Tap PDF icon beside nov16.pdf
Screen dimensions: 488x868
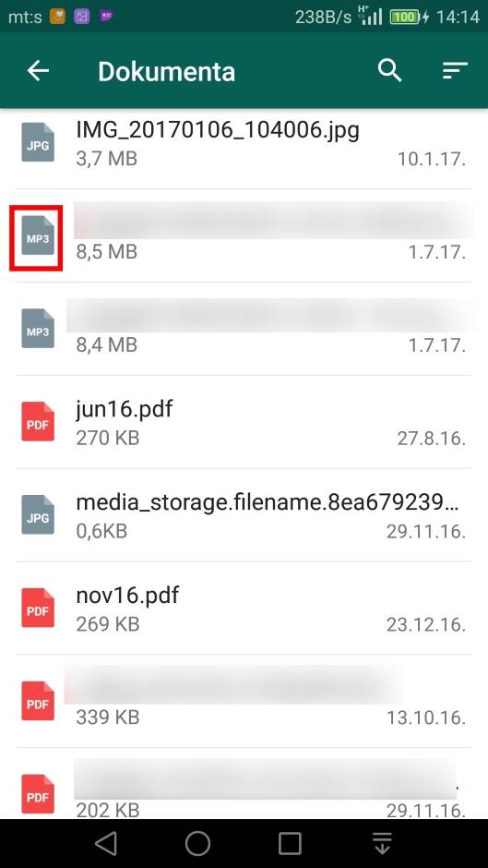[x=38, y=608]
